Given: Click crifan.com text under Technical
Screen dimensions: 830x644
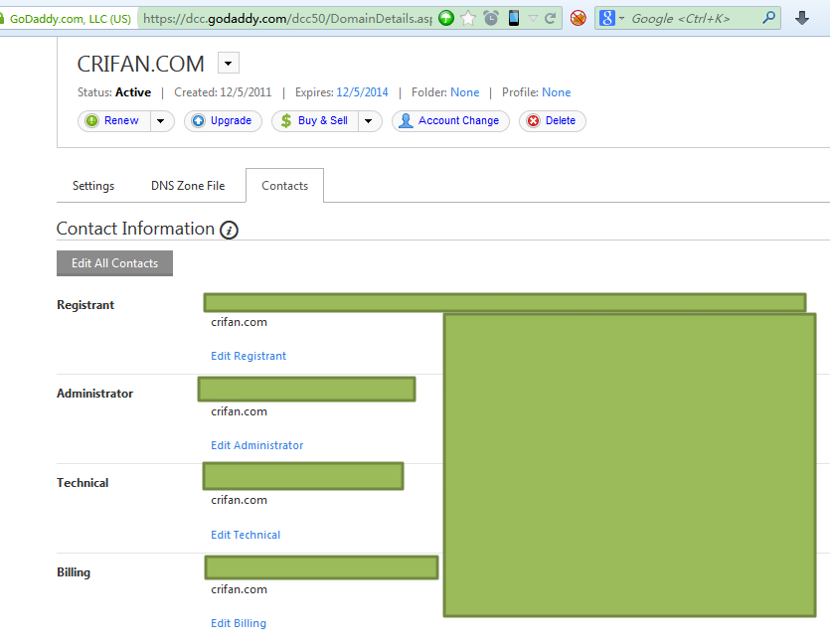Looking at the screenshot, I should point(239,500).
